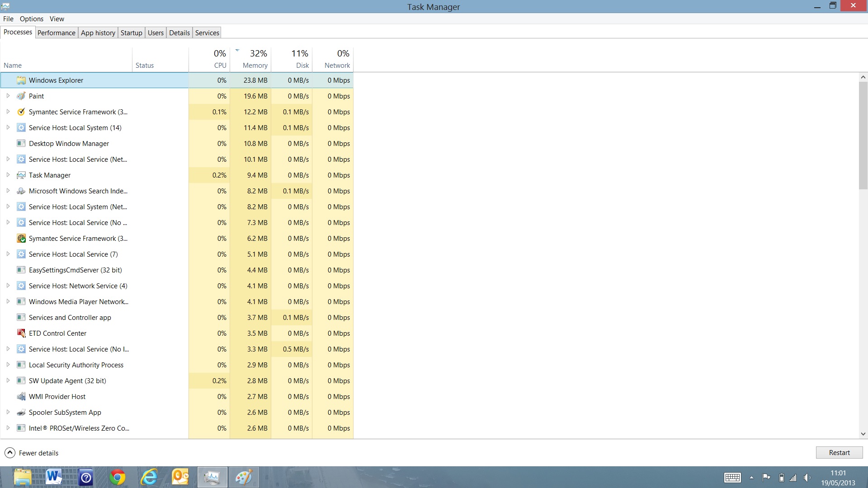
Task: Sort processes by Network column
Action: pos(333,59)
